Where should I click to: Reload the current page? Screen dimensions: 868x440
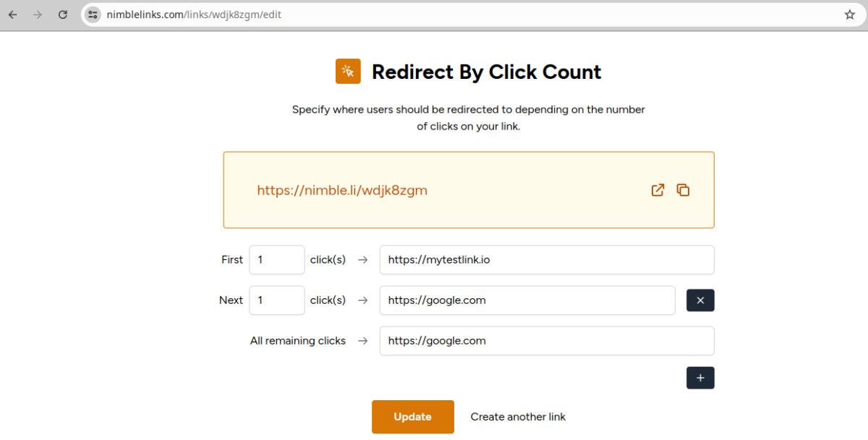[x=63, y=14]
